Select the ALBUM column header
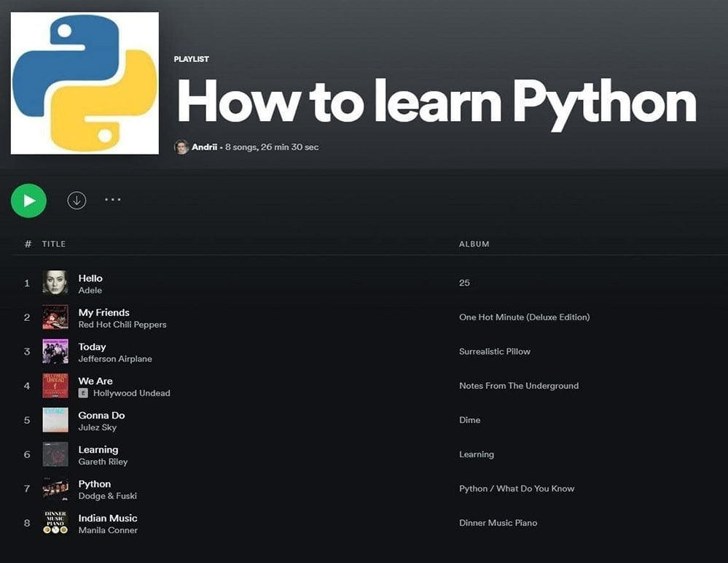Image resolution: width=728 pixels, height=563 pixels. point(474,244)
